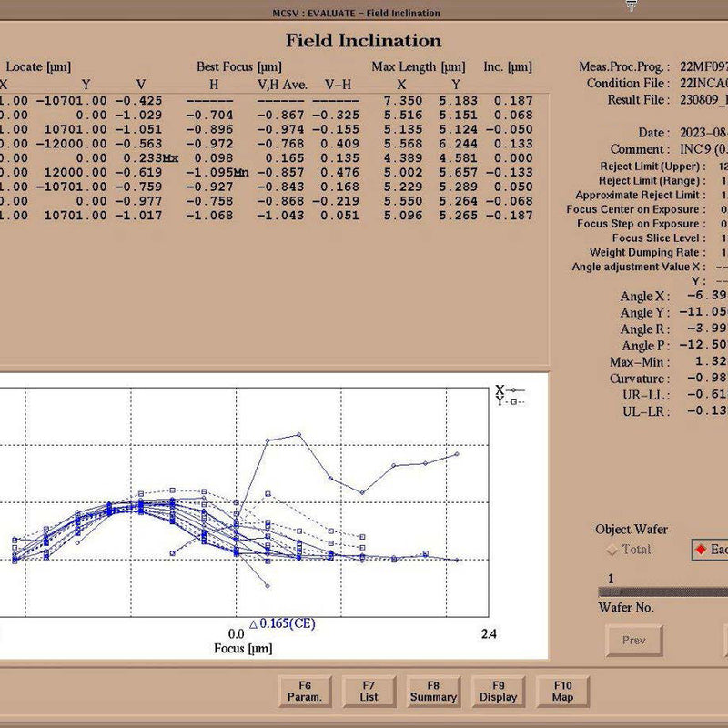Click the F6 Param. button
The height and width of the screenshot is (728, 728).
[305, 692]
